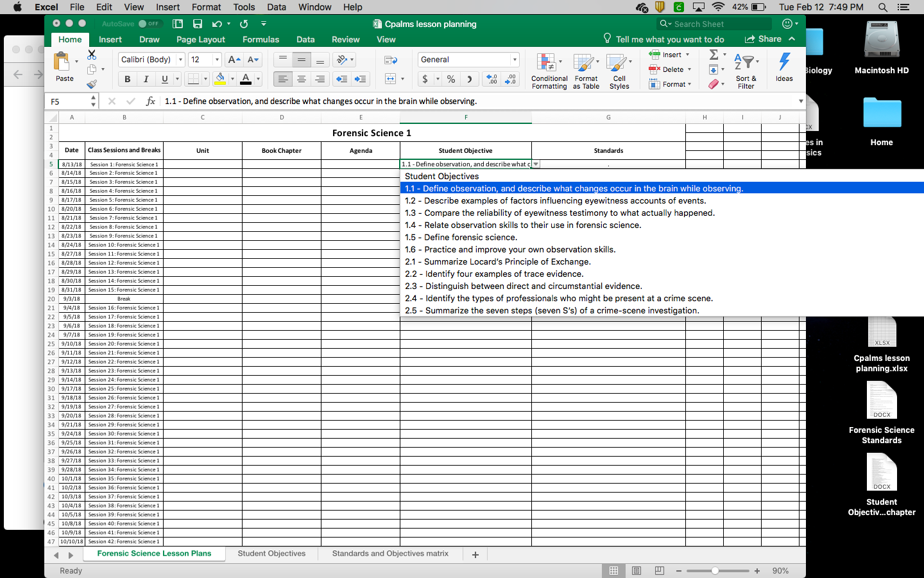Viewport: 924px width, 578px height.
Task: Toggle center horizontal alignment
Action: click(301, 79)
